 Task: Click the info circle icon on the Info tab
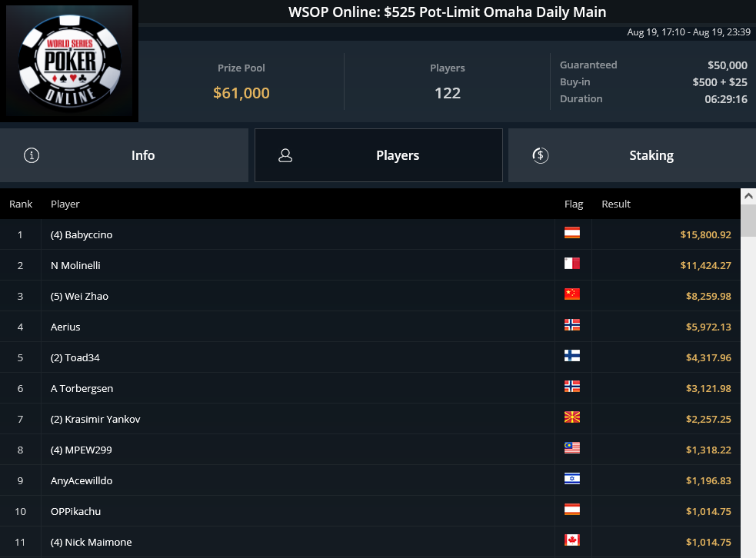tap(32, 155)
